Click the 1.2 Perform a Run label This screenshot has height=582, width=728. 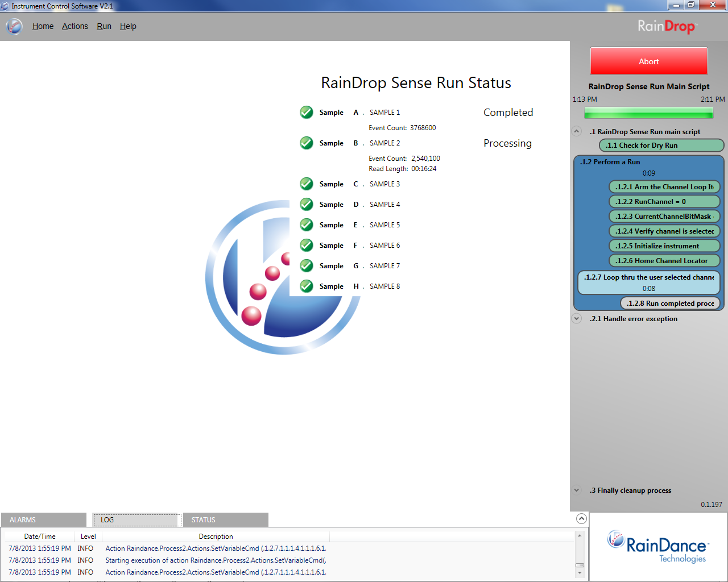click(x=610, y=162)
